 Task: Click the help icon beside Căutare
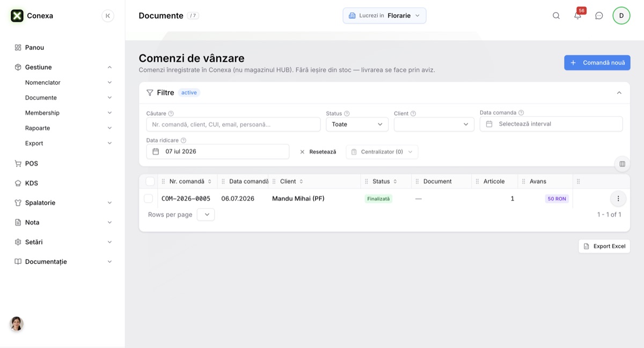[171, 114]
